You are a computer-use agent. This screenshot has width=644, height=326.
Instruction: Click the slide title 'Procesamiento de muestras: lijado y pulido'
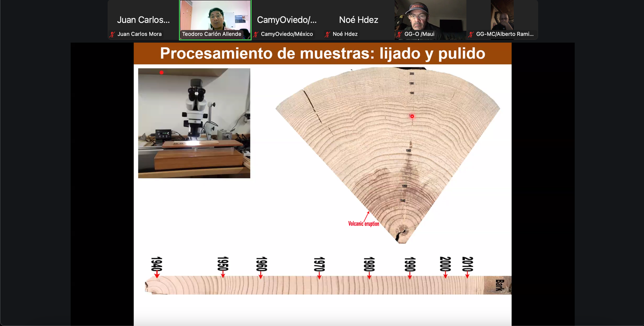322,54
